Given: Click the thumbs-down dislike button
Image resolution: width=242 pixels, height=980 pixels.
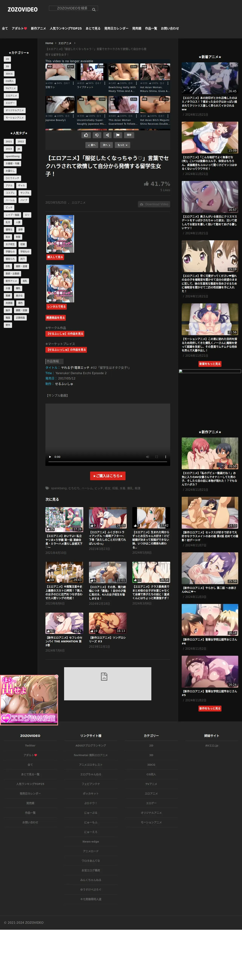Looking at the screenshot, I should click(x=97, y=135).
